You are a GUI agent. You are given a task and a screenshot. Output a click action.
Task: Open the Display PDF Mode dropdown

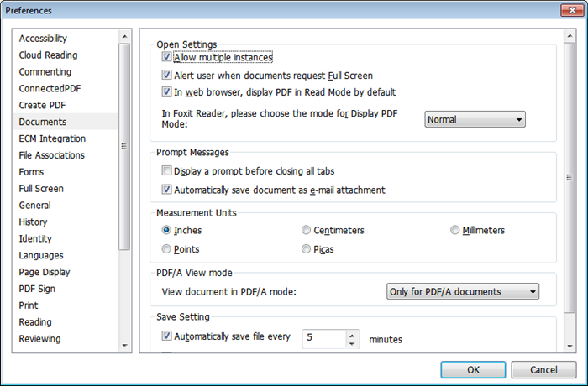click(x=475, y=119)
